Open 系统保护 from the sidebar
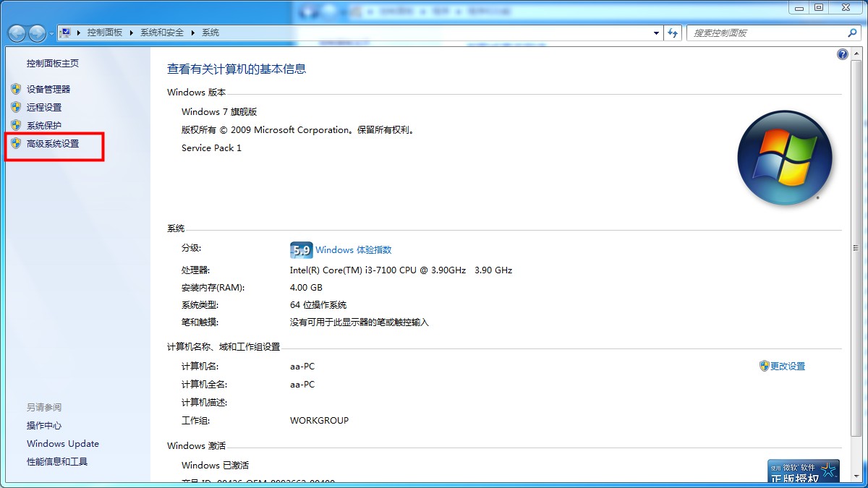Viewport: 868px width, 488px height. [44, 125]
